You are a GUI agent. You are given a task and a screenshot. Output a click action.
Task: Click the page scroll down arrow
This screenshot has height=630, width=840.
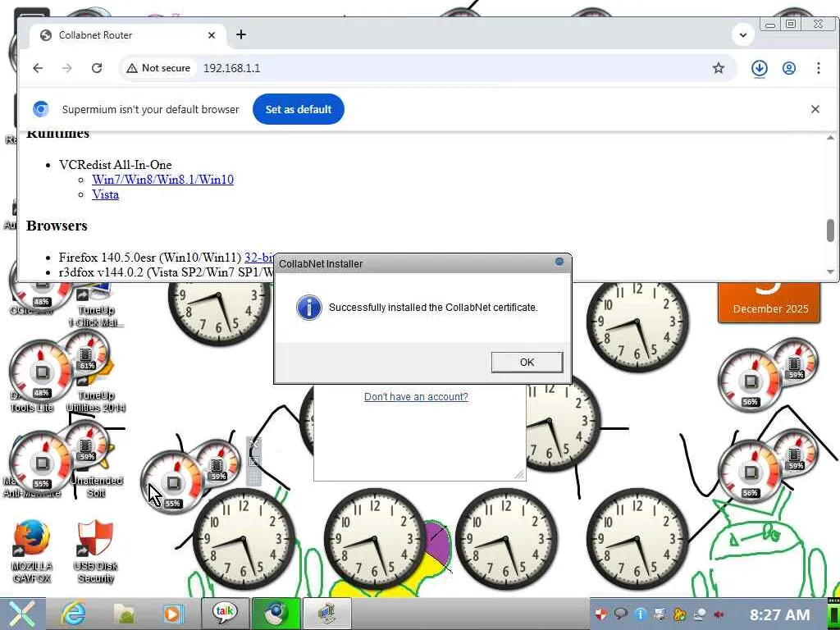[830, 272]
